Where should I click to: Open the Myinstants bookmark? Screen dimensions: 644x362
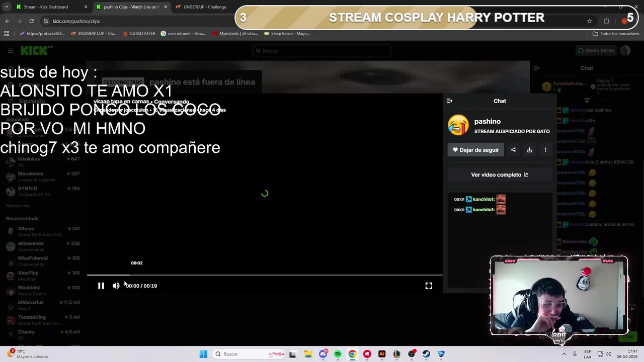point(235,34)
